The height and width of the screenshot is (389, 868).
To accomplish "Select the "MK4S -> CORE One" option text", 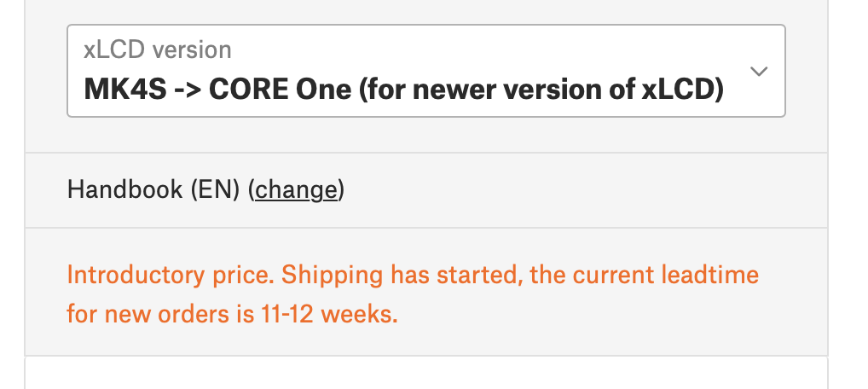I will pyautogui.click(x=217, y=89).
